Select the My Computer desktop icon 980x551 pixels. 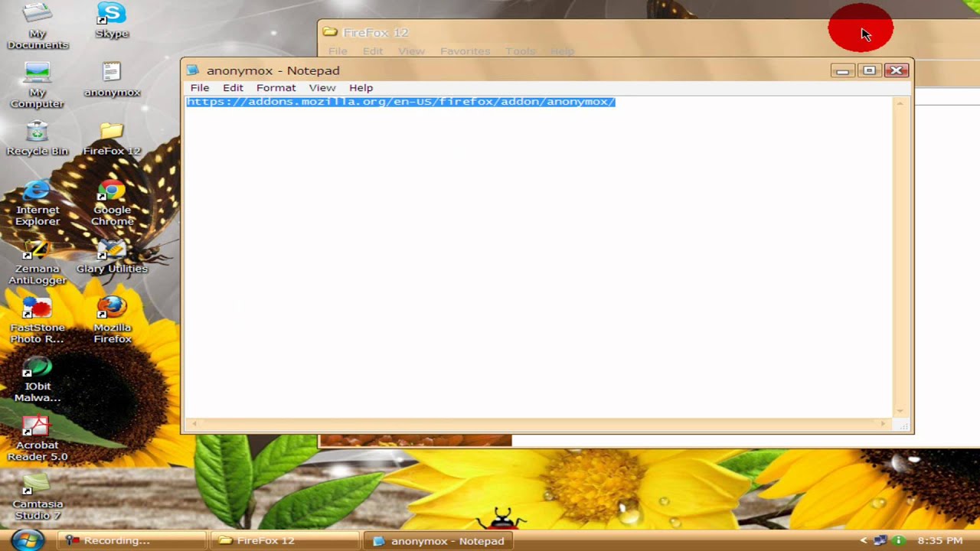pos(37,85)
